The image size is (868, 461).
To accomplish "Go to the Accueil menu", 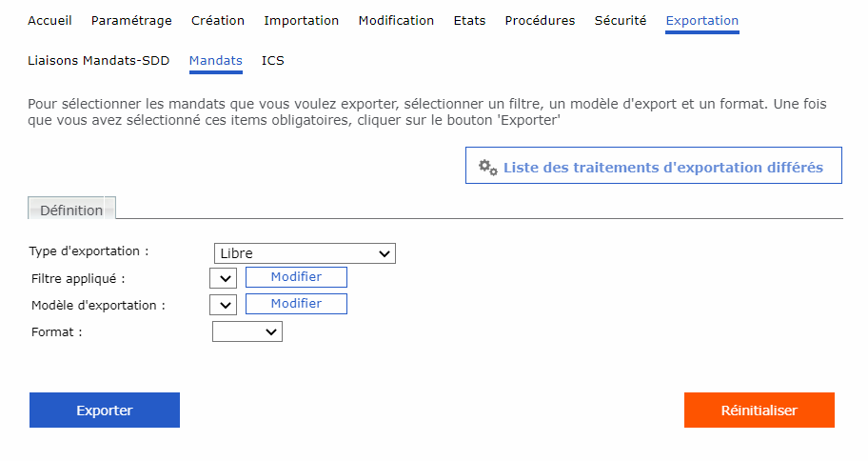I will [x=49, y=21].
